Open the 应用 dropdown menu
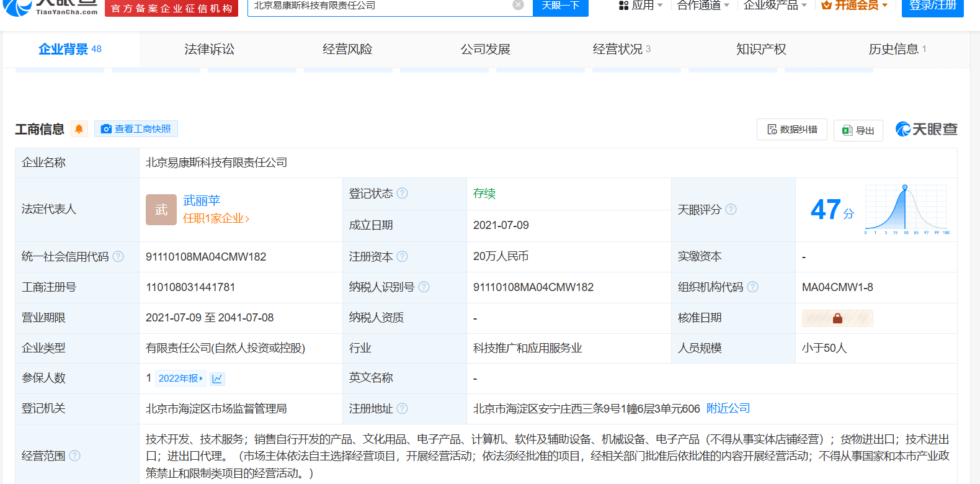Screen dimensions: 980x484 [641, 6]
